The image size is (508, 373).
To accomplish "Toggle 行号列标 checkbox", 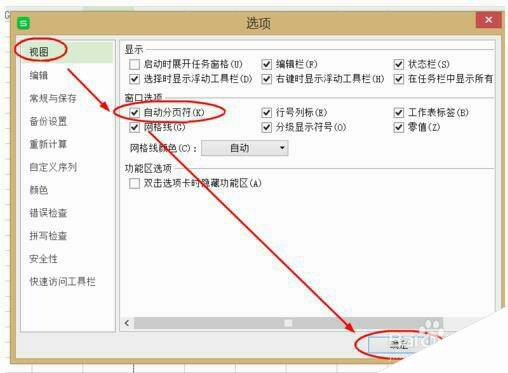I will pos(266,113).
